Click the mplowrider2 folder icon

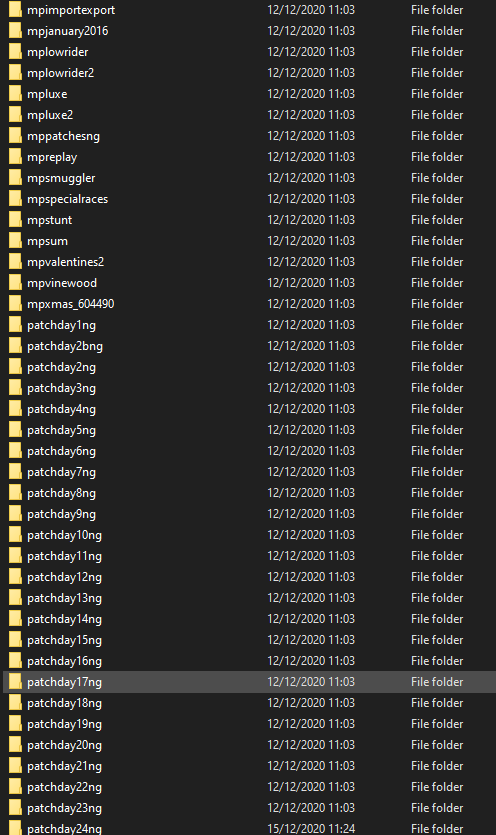[x=15, y=72]
